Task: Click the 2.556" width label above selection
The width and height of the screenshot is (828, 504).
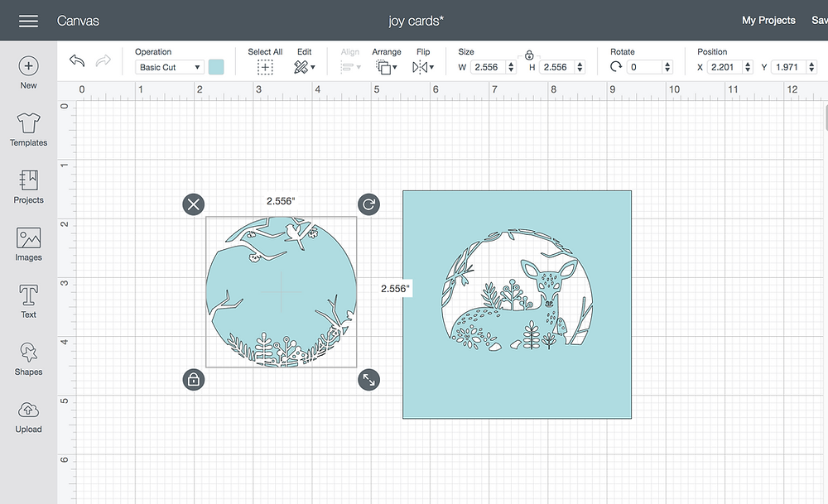Action: point(281,201)
